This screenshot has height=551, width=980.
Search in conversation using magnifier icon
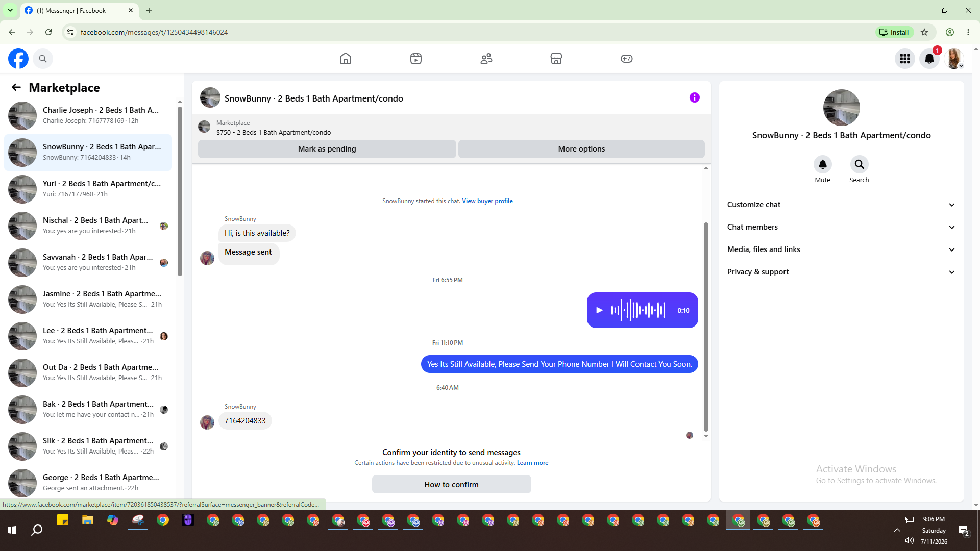click(859, 164)
